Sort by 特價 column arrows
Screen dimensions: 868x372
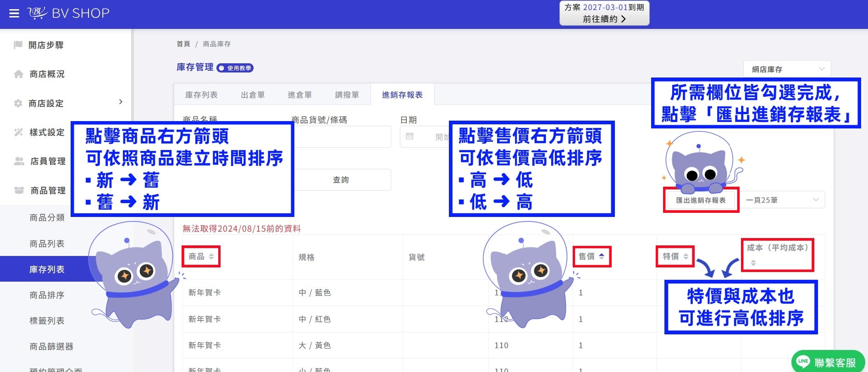(686, 256)
